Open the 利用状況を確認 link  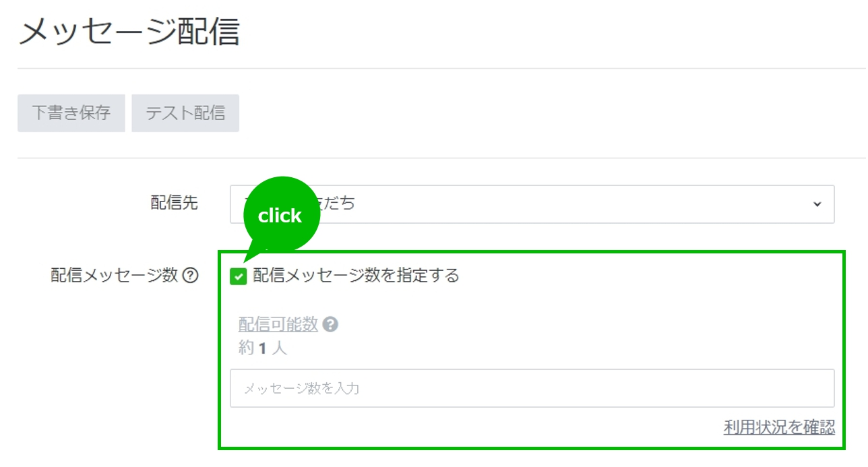point(779,427)
